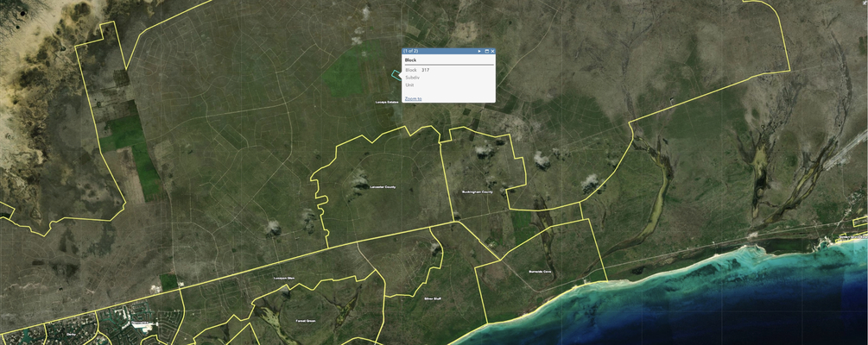Click the Lucaya Estates label
Viewport: 868px width, 345px height.
point(386,102)
